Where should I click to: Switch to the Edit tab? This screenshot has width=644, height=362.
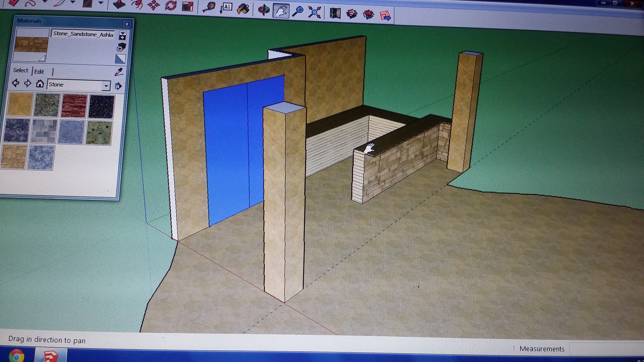(39, 72)
